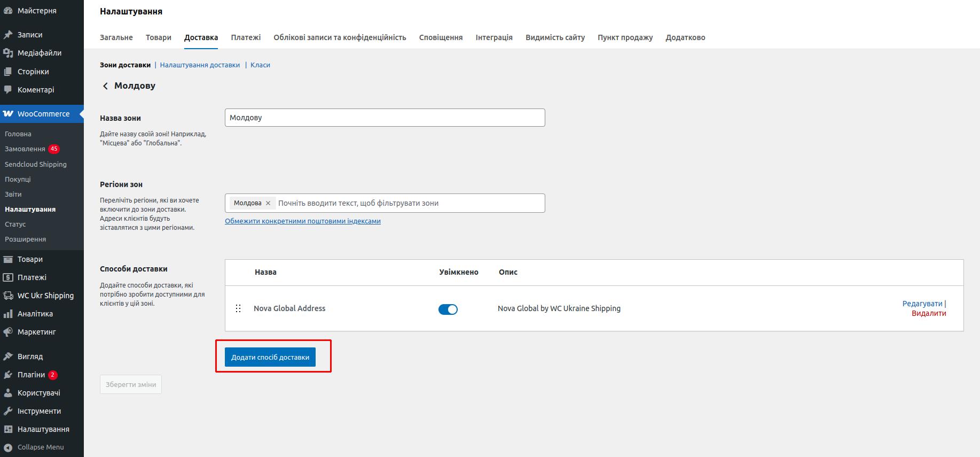Click the Аналітика bar chart icon
This screenshot has width=980, height=457.
click(8, 314)
